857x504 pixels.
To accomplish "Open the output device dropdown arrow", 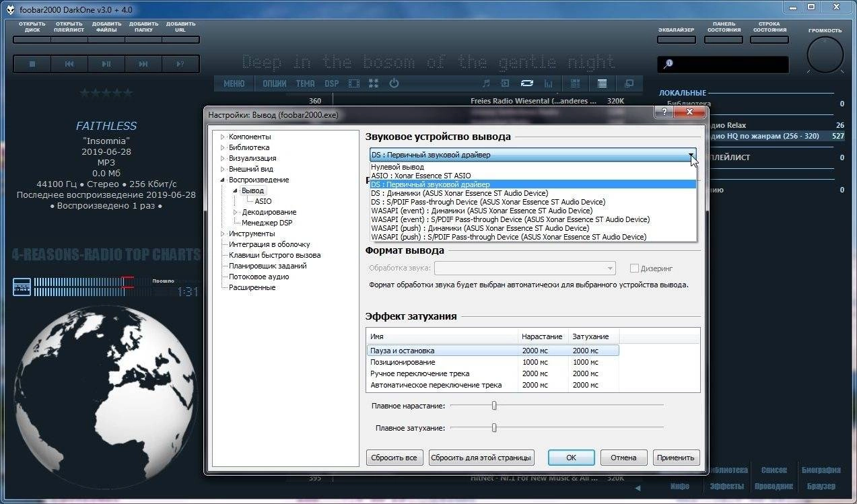I will click(x=691, y=155).
